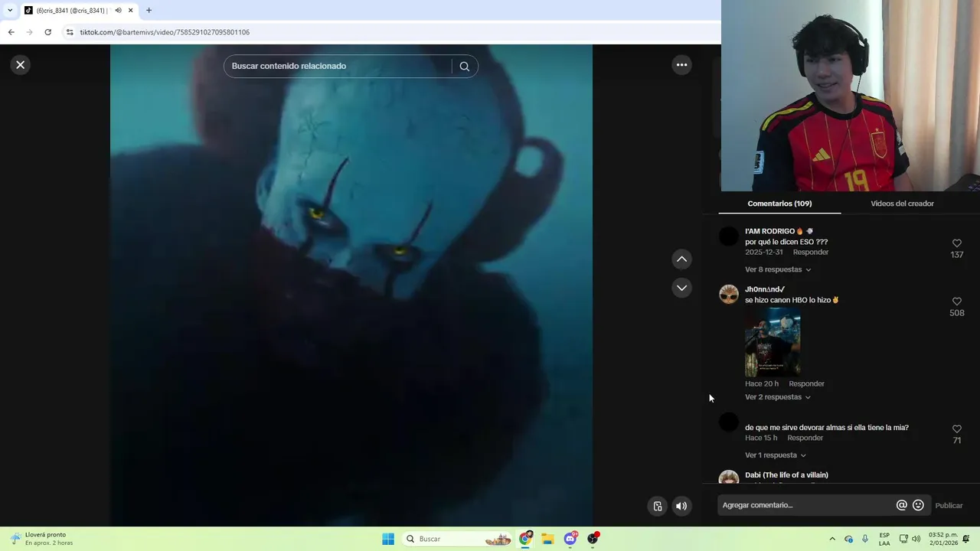Click the browser forward arrow

[x=29, y=32]
